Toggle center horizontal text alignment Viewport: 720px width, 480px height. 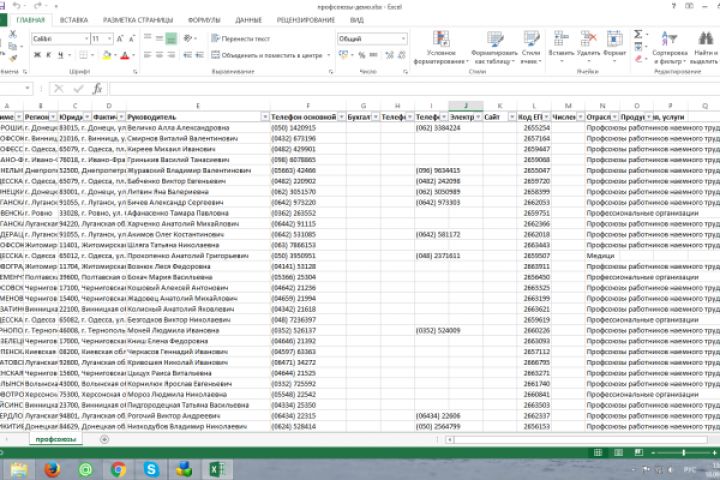tap(159, 55)
